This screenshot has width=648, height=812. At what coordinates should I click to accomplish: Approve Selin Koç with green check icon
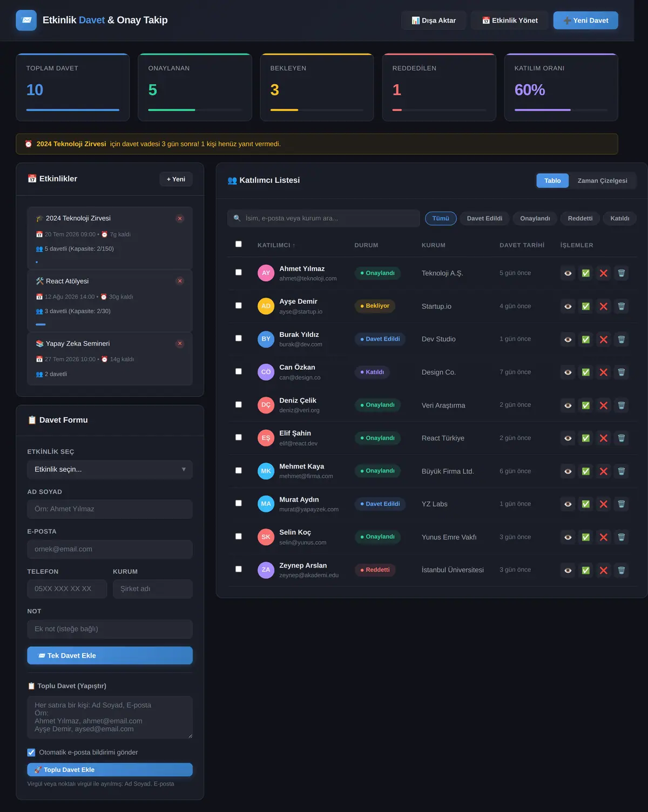coord(585,537)
